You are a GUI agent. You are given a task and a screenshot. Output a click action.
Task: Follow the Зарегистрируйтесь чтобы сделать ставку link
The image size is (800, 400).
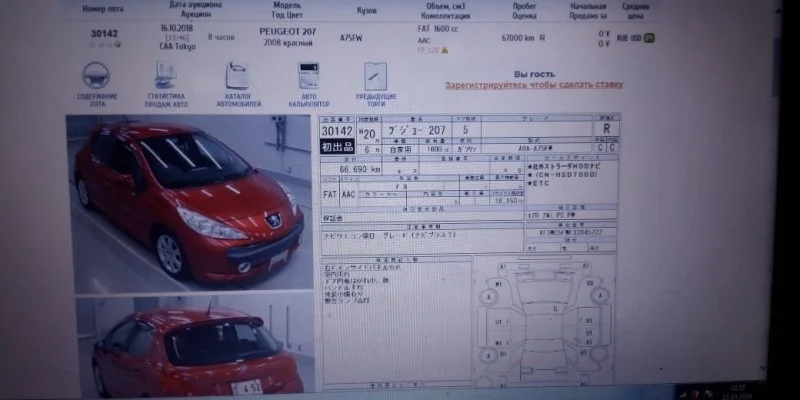tap(534, 85)
